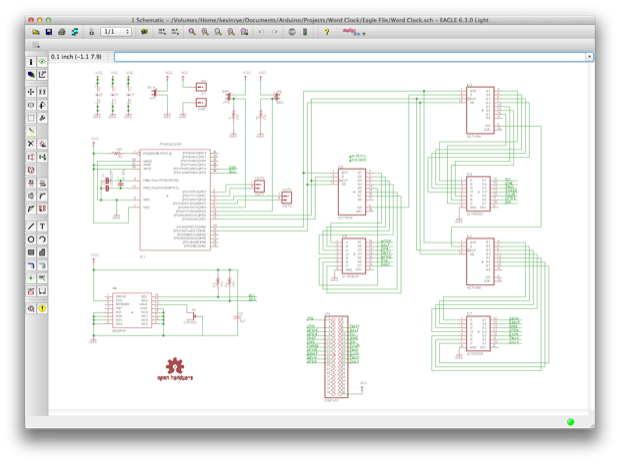The width and height of the screenshot is (620, 463).
Task: Select the Text tool (T icon)
Action: [x=42, y=227]
